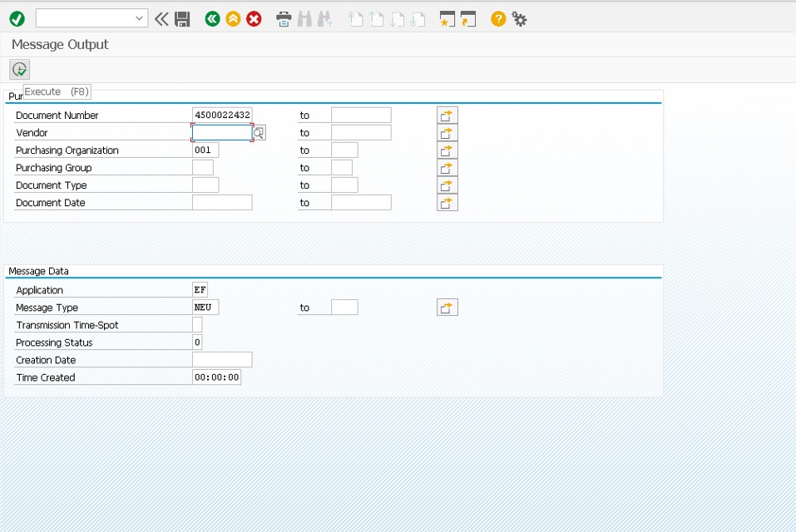This screenshot has height=532, width=796.
Task: Click the Vendor from input field
Action: pyautogui.click(x=222, y=133)
